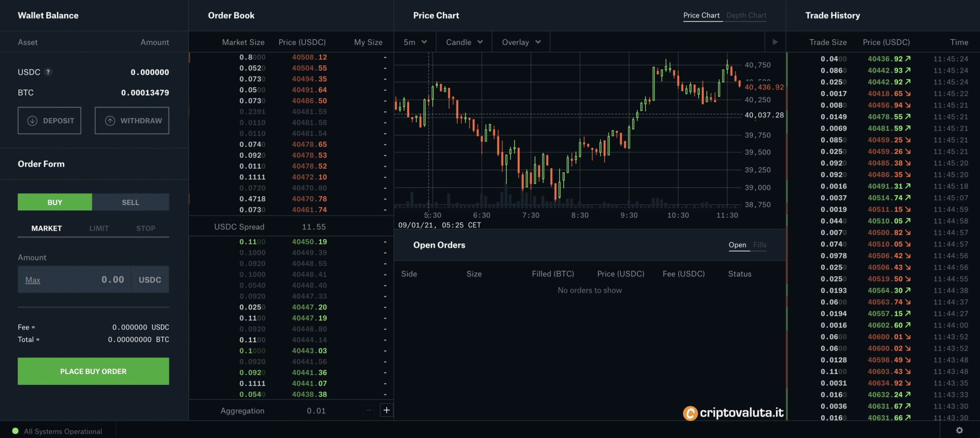Image resolution: width=980 pixels, height=438 pixels.
Task: Select the BUY side in the order form
Action: coord(54,202)
